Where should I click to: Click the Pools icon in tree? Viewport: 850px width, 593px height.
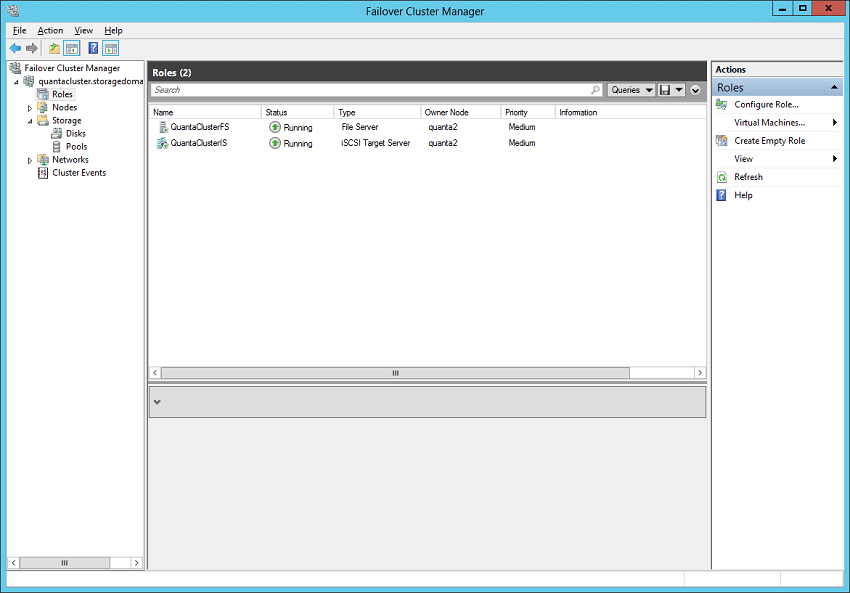tap(56, 146)
